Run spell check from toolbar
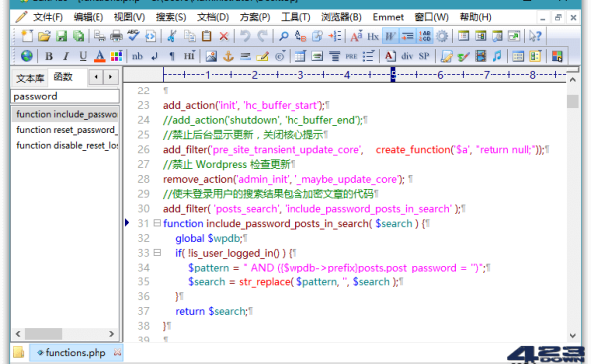The width and height of the screenshot is (591, 364). (x=133, y=36)
